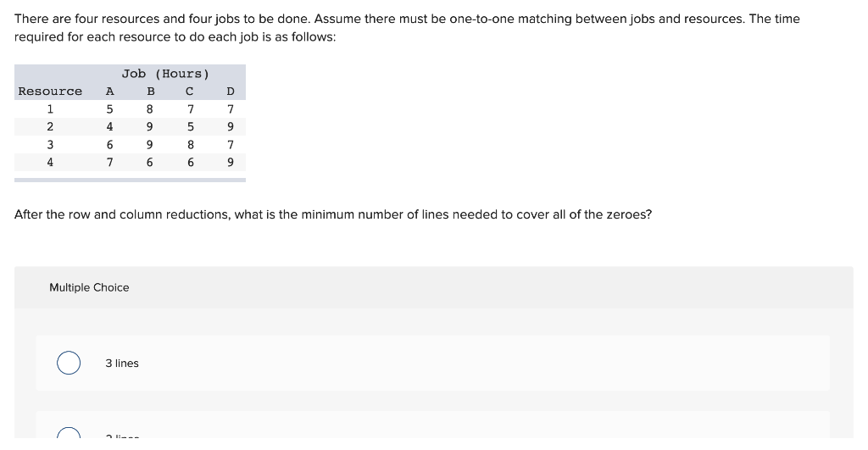
Task: Click column header D in the table
Action: [231, 92]
